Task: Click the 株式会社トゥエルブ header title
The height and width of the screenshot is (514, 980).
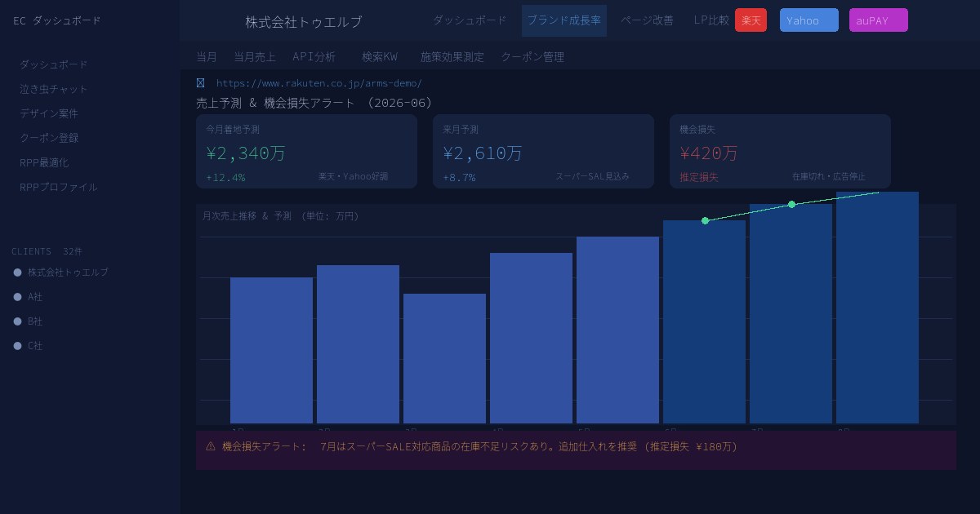Action: point(304,22)
